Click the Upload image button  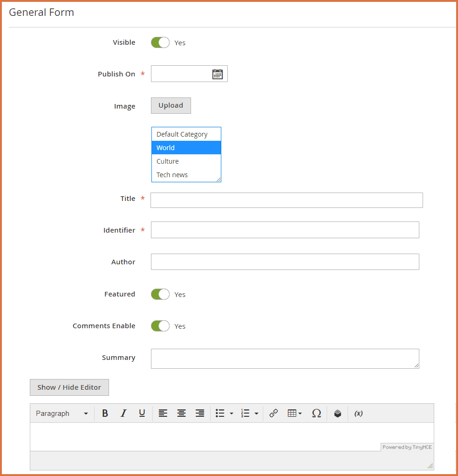pyautogui.click(x=171, y=105)
